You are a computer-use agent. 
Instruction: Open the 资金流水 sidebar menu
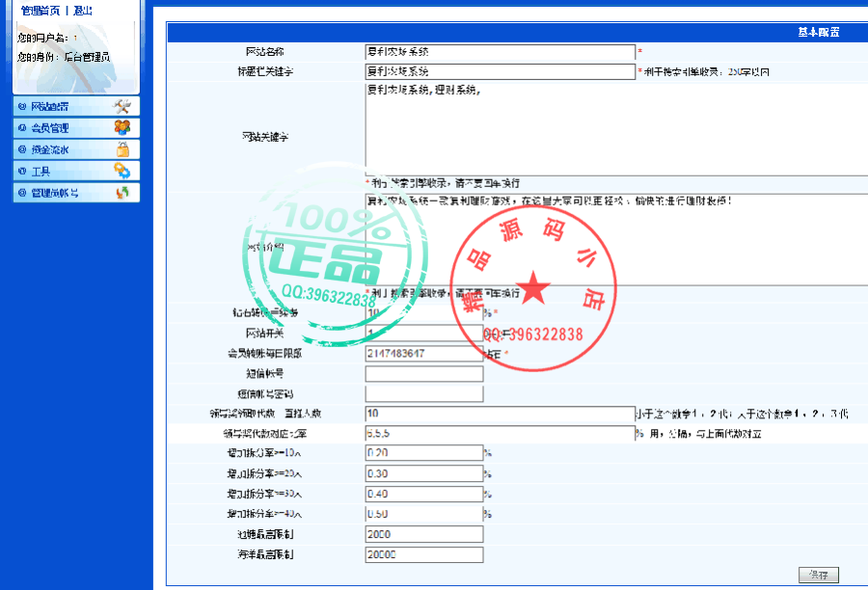click(76, 149)
